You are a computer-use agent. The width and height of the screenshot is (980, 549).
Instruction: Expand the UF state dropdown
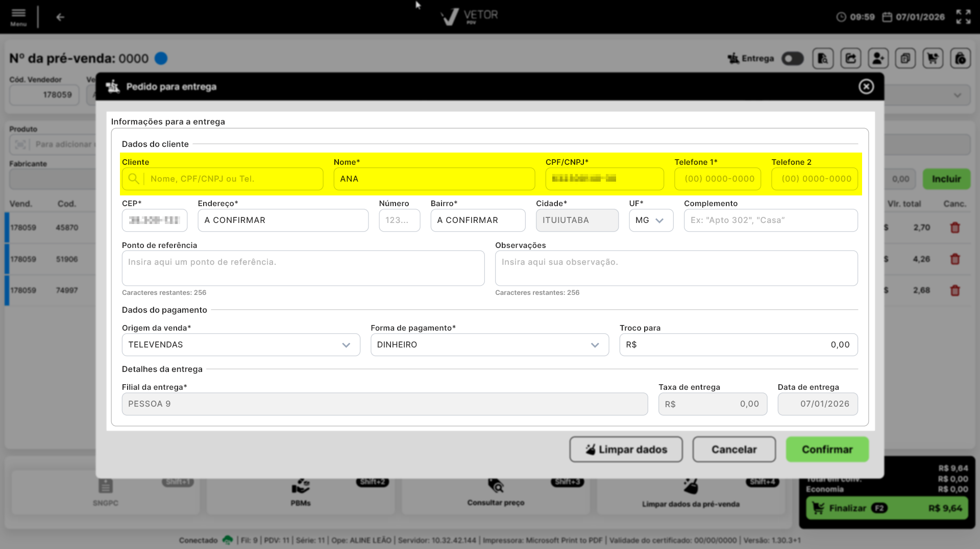coord(651,220)
